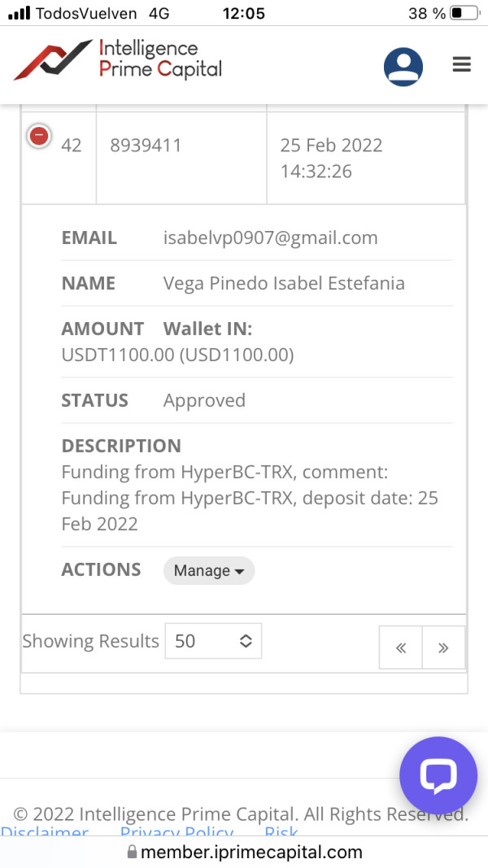Tap the Approved status value
Image resolution: width=488 pixels, height=868 pixels.
pyautogui.click(x=204, y=400)
